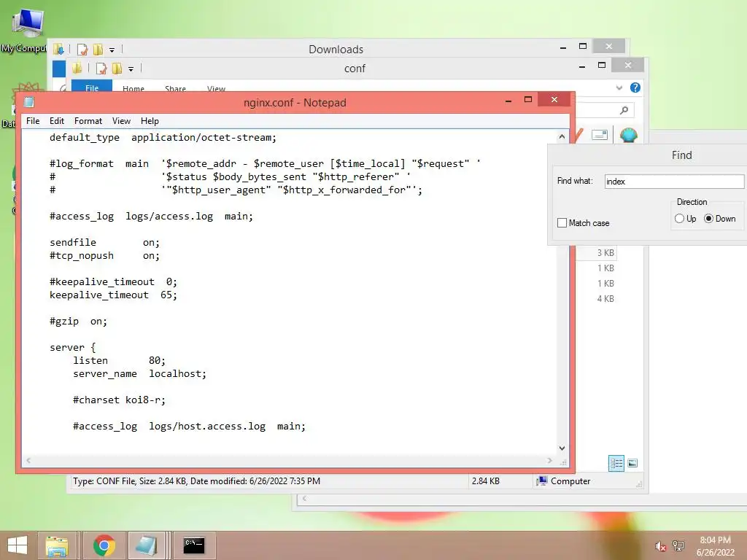Minimize the conf Explorer window

[x=581, y=66]
